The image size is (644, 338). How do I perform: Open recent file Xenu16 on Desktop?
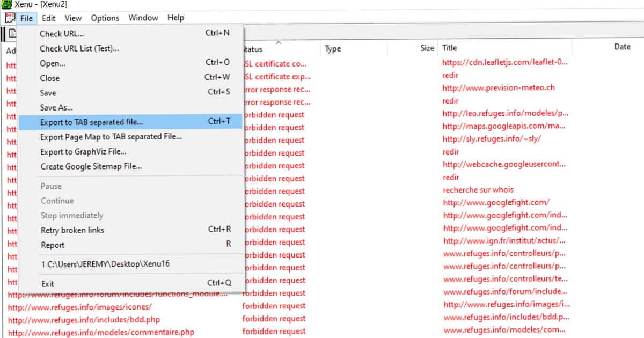coord(131,264)
